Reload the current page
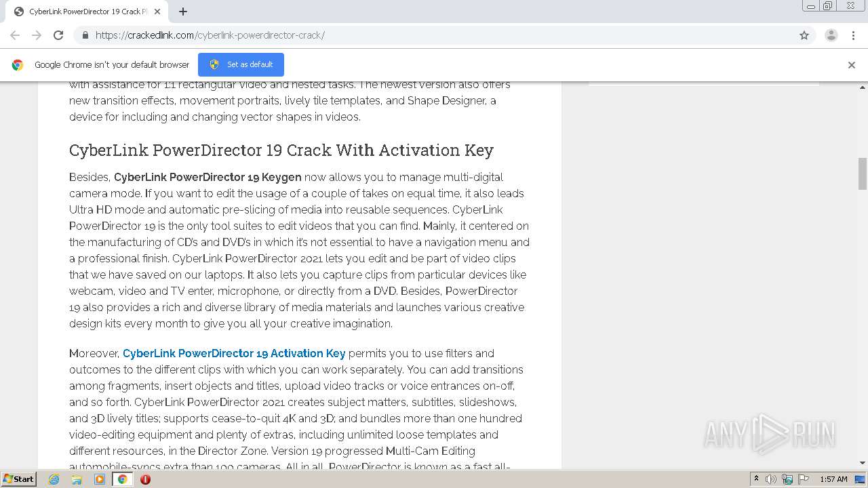The image size is (868, 488). coord(58,35)
